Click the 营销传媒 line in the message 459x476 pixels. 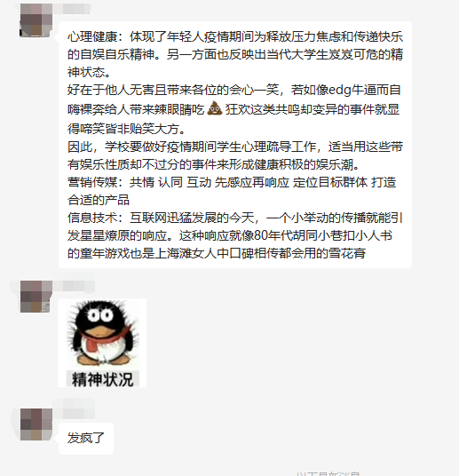[x=232, y=182]
